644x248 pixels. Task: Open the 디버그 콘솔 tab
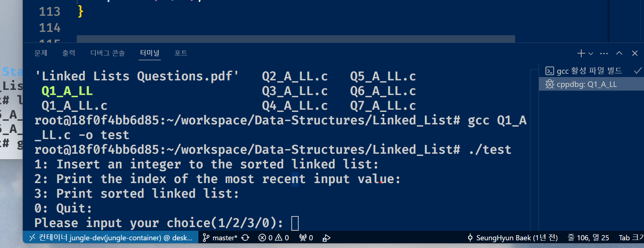pyautogui.click(x=108, y=53)
